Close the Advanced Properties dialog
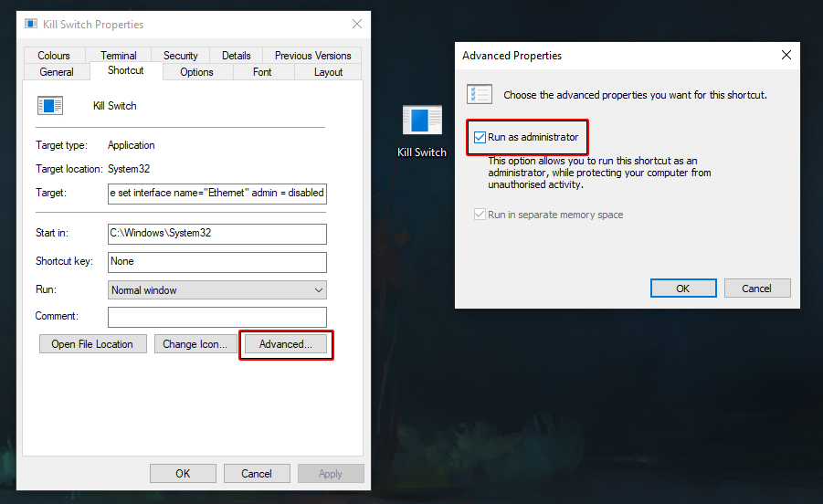Image resolution: width=823 pixels, height=504 pixels. coord(786,55)
